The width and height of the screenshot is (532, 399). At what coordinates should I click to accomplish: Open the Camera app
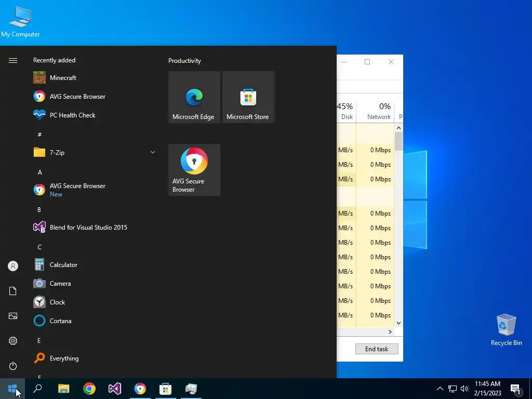[95, 283]
